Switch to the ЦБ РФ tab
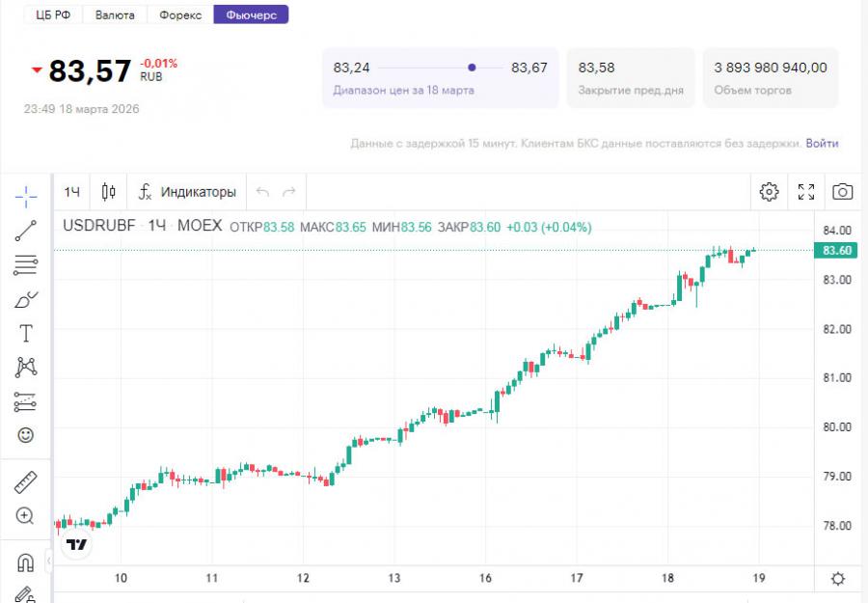The image size is (868, 603). pyautogui.click(x=55, y=14)
